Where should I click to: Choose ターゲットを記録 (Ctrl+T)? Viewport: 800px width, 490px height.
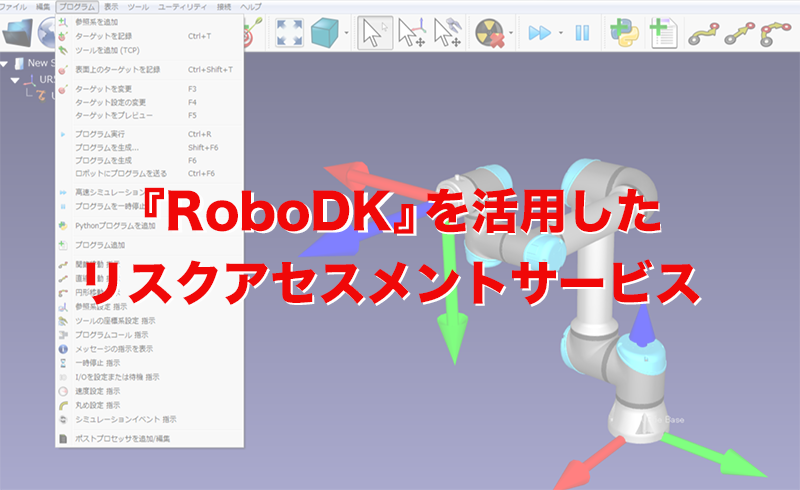tap(149, 36)
